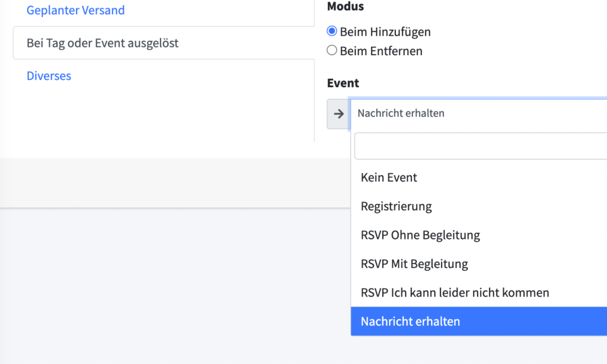The width and height of the screenshot is (607, 364).
Task: Open the 'Geplanter Versand' section
Action: click(76, 10)
